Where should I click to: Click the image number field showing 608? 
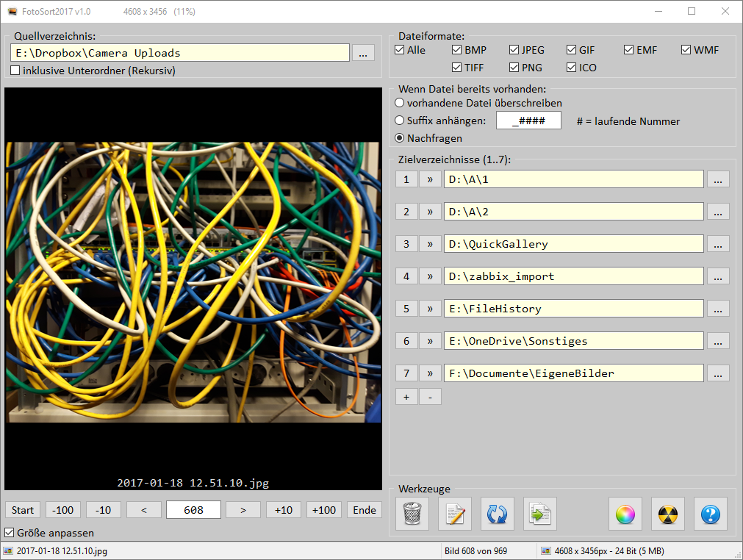point(193,510)
